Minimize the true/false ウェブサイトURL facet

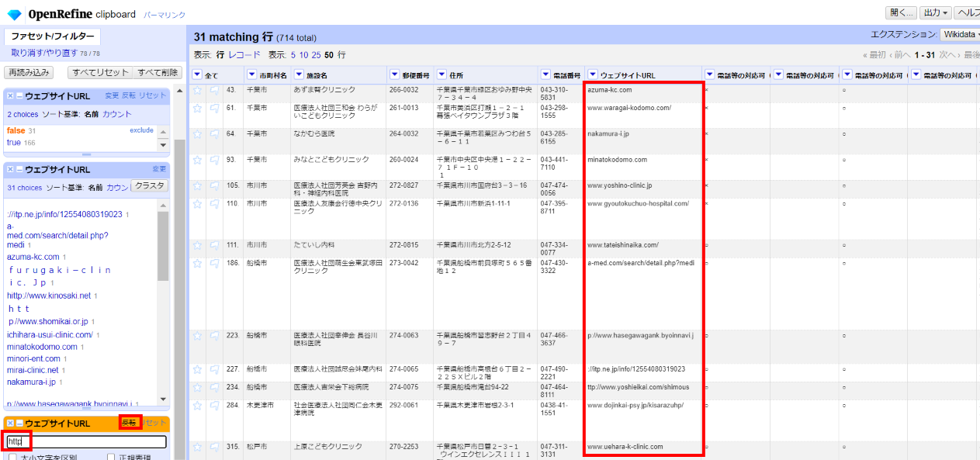pos(19,95)
